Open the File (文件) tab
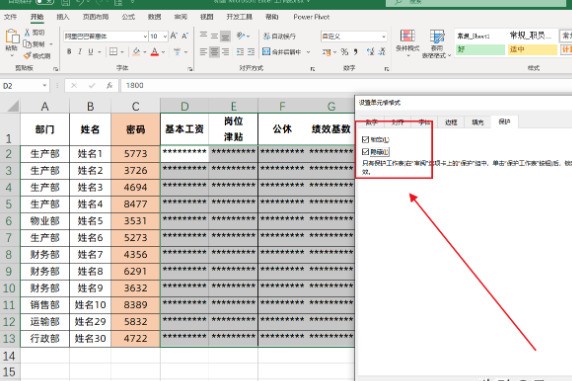 click(x=10, y=17)
